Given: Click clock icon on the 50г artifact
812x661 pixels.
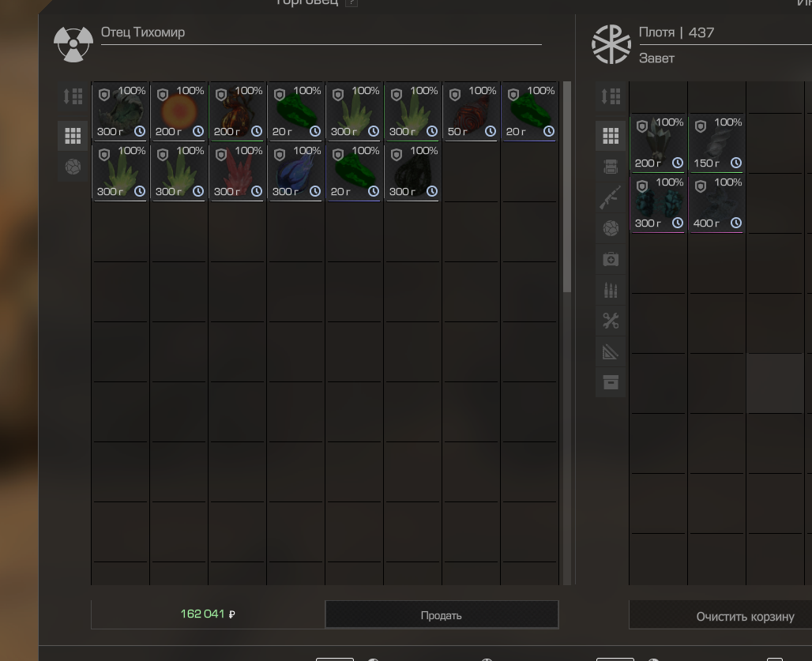Looking at the screenshot, I should 490,131.
